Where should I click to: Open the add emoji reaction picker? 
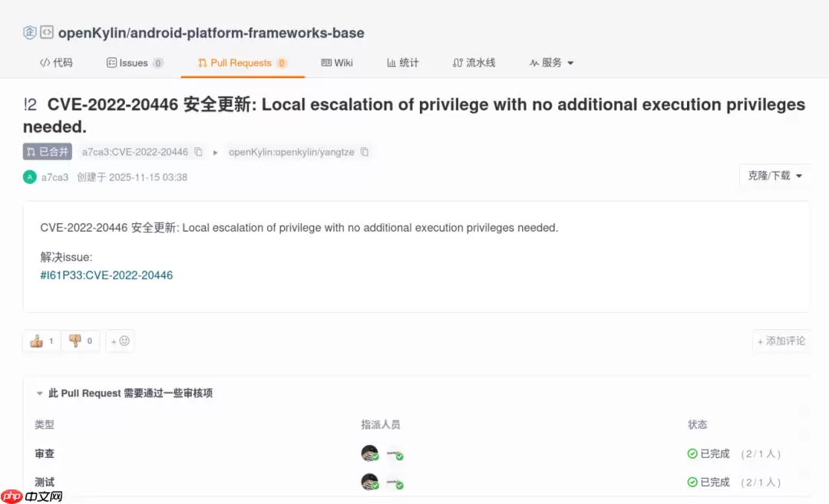120,341
